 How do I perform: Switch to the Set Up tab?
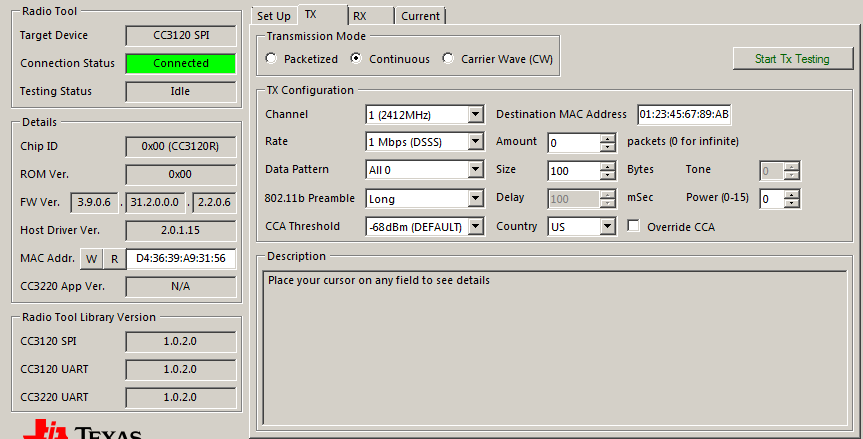274,16
